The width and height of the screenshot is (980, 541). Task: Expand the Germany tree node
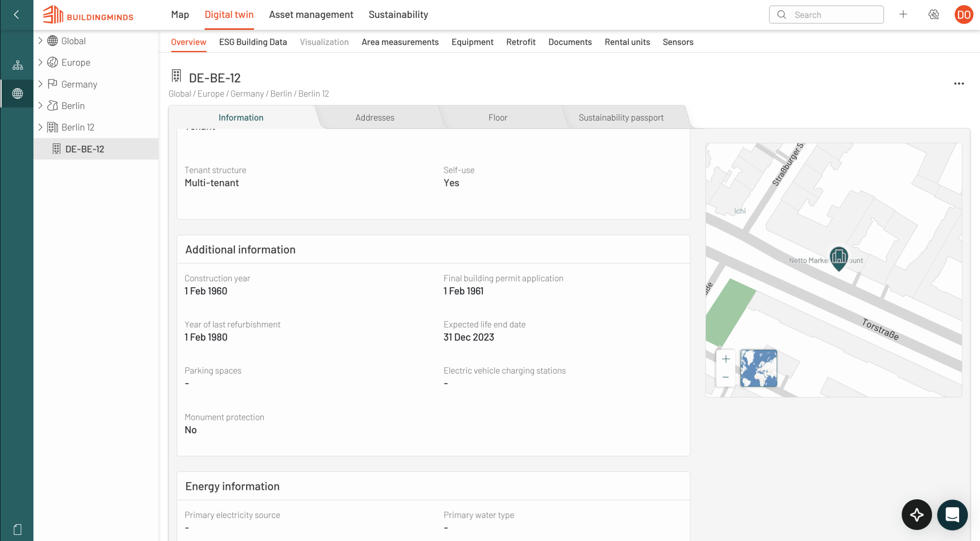click(40, 84)
